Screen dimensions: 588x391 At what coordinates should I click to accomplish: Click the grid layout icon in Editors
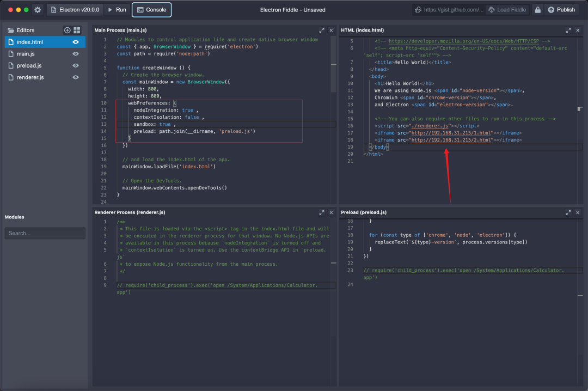(x=77, y=30)
